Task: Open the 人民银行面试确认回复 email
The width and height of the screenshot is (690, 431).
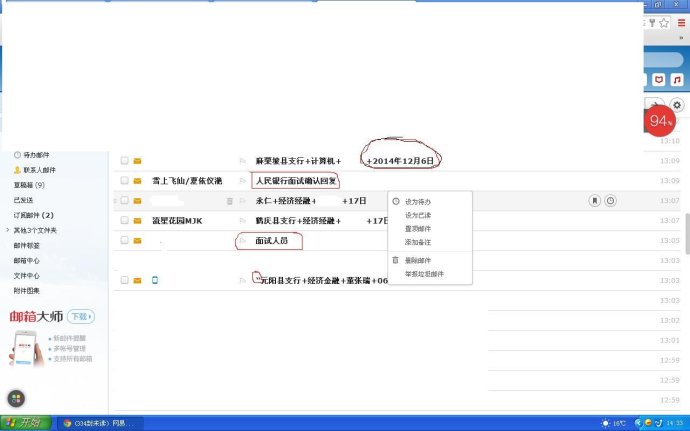Action: point(296,181)
